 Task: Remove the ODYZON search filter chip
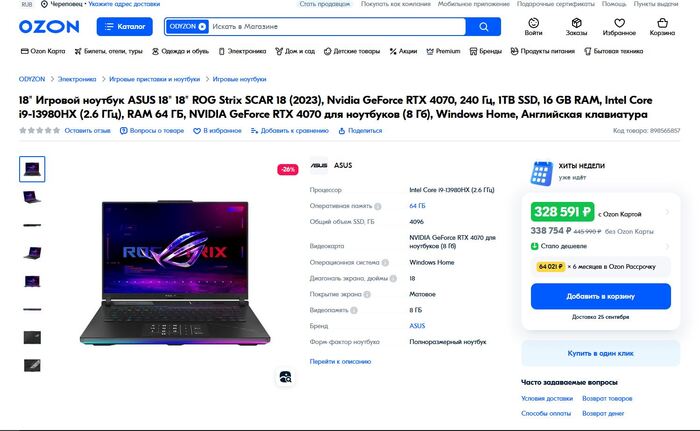click(x=202, y=27)
